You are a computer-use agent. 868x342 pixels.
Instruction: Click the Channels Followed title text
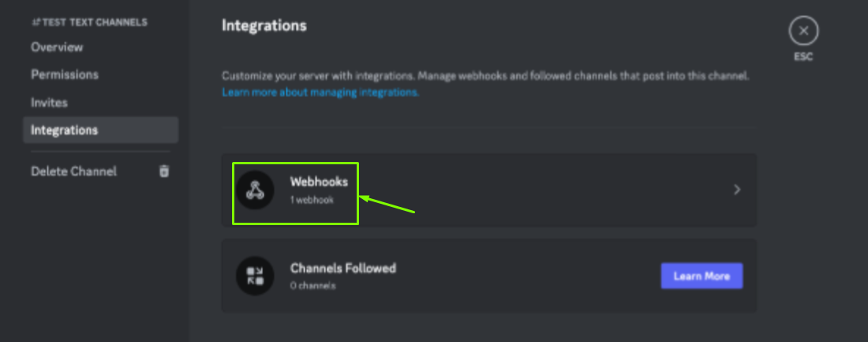pyautogui.click(x=343, y=268)
